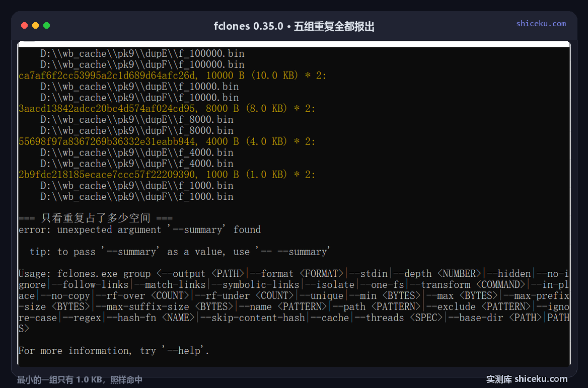Click the --symbolic-links option text
This screenshot has width=588, height=388.
(255, 284)
